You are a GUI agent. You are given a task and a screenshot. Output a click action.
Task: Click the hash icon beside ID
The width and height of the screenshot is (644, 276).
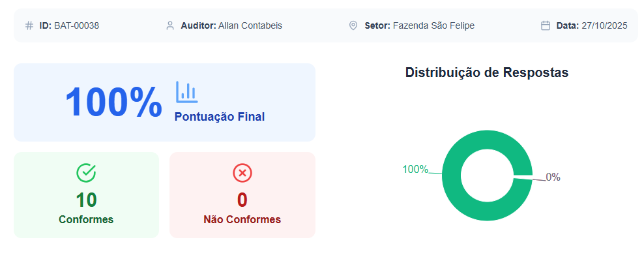pyautogui.click(x=29, y=25)
